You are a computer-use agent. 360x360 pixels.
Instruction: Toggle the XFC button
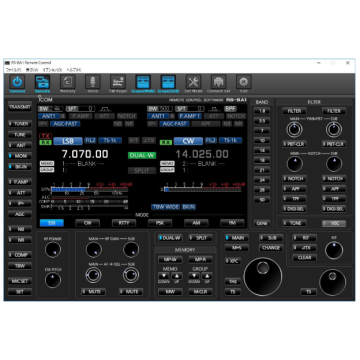233,261
